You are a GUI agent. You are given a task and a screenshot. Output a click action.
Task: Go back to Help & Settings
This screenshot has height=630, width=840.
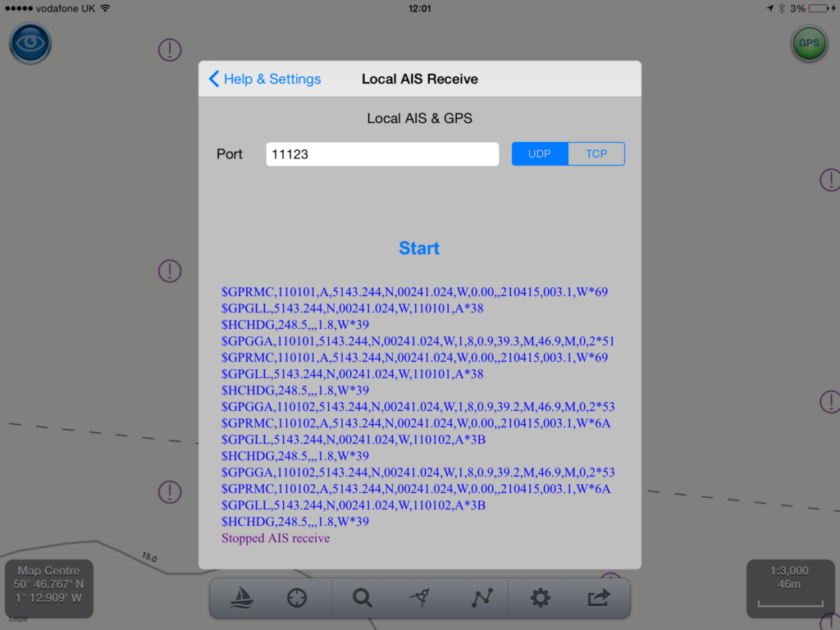265,80
